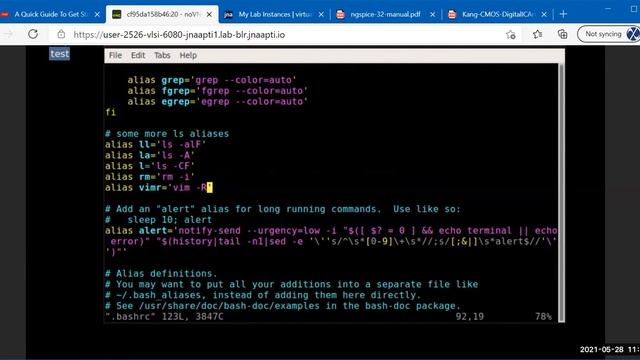
Task: Click the '~/.bash_aliases' comment line
Action: click(x=263, y=295)
